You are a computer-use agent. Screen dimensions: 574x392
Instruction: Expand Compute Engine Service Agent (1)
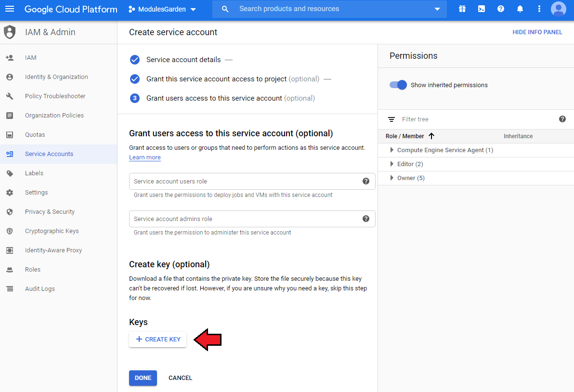tap(391, 150)
